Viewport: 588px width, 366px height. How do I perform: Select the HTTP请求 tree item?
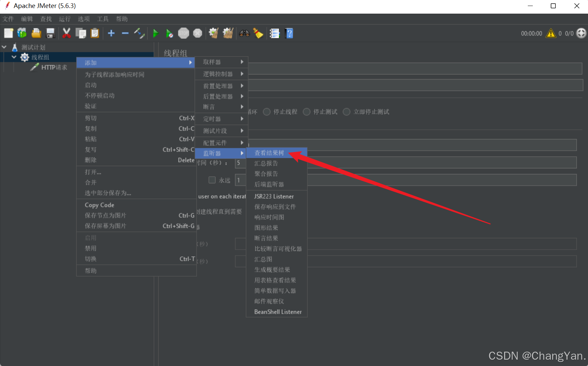click(54, 67)
